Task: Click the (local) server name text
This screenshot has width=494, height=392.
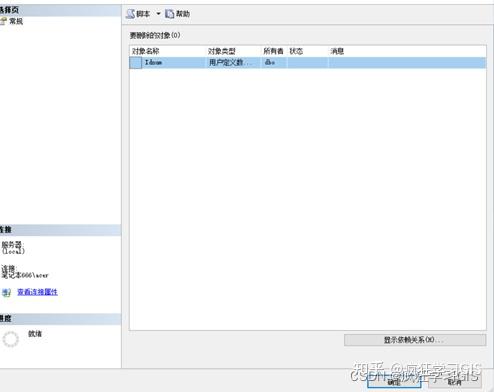Action: pyautogui.click(x=13, y=251)
